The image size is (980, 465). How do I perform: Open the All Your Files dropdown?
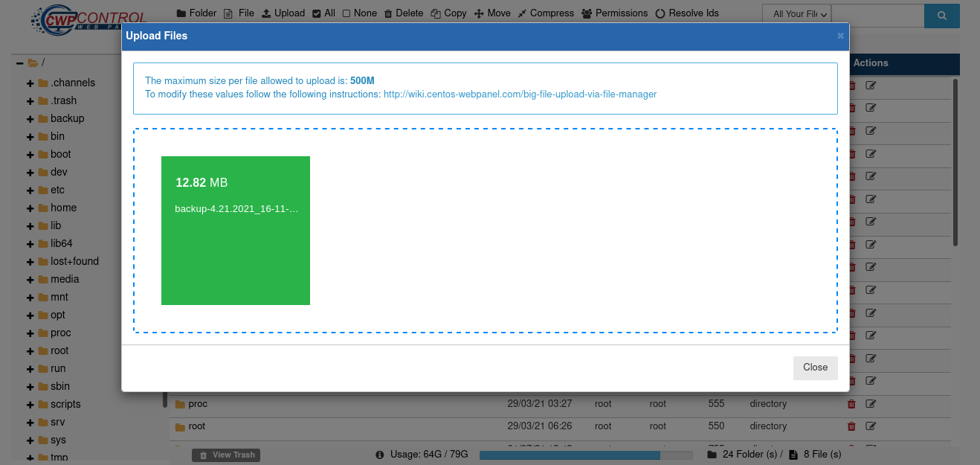coord(796,14)
